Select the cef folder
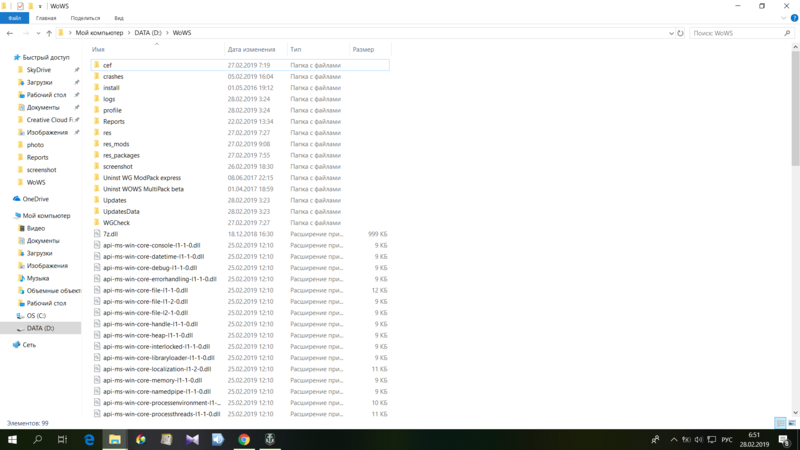 240,65
